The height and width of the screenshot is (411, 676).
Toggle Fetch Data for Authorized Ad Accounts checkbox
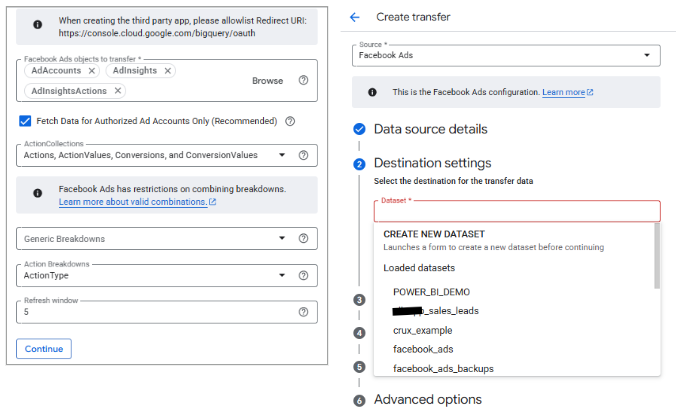pos(26,122)
